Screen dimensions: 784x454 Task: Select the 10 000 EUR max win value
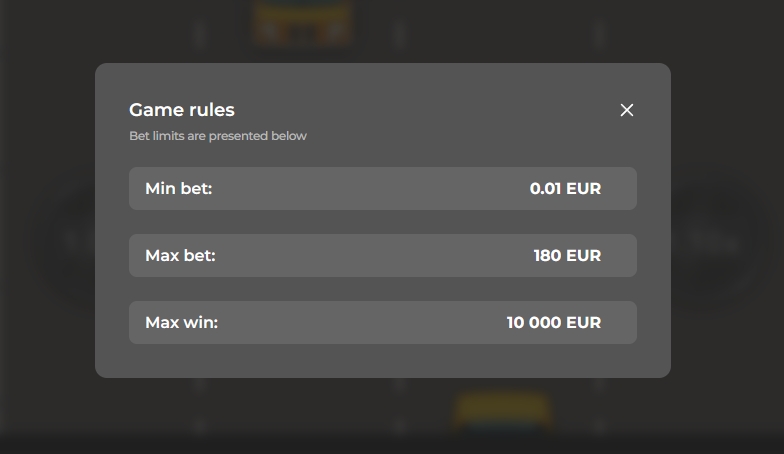click(554, 322)
